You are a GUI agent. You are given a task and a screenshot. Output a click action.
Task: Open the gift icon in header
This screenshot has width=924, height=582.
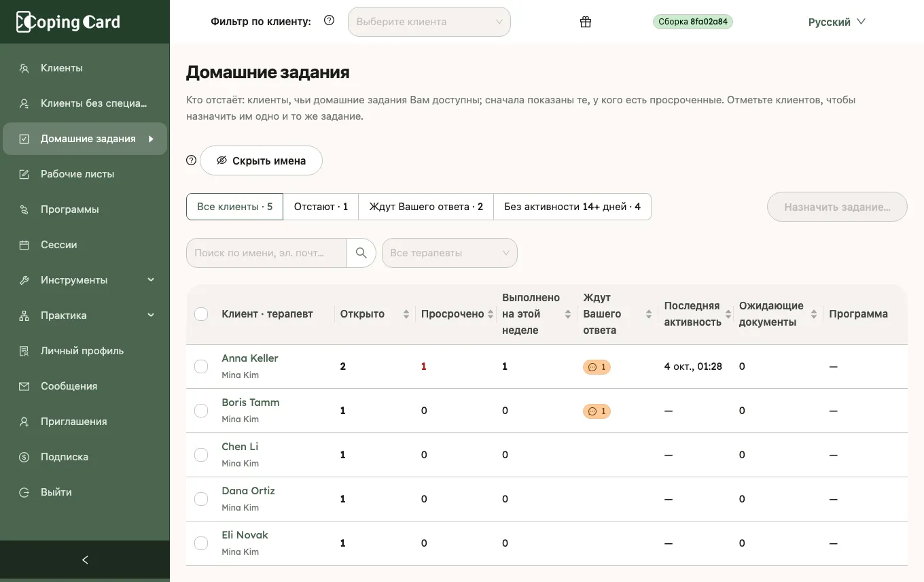[x=586, y=22]
